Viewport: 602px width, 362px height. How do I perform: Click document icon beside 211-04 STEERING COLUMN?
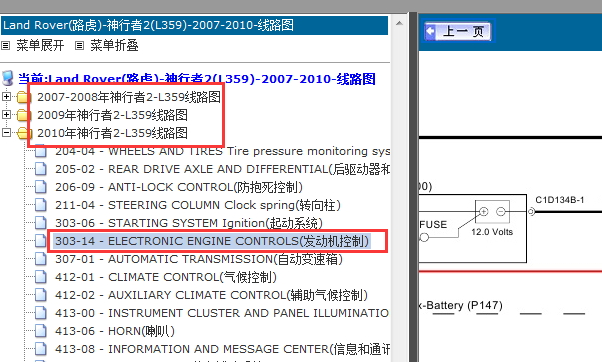point(41,205)
